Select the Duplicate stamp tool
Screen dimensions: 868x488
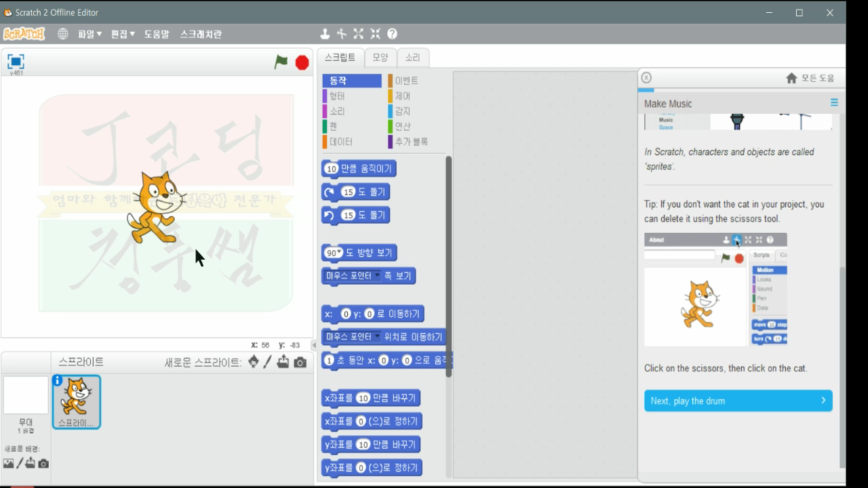(325, 34)
